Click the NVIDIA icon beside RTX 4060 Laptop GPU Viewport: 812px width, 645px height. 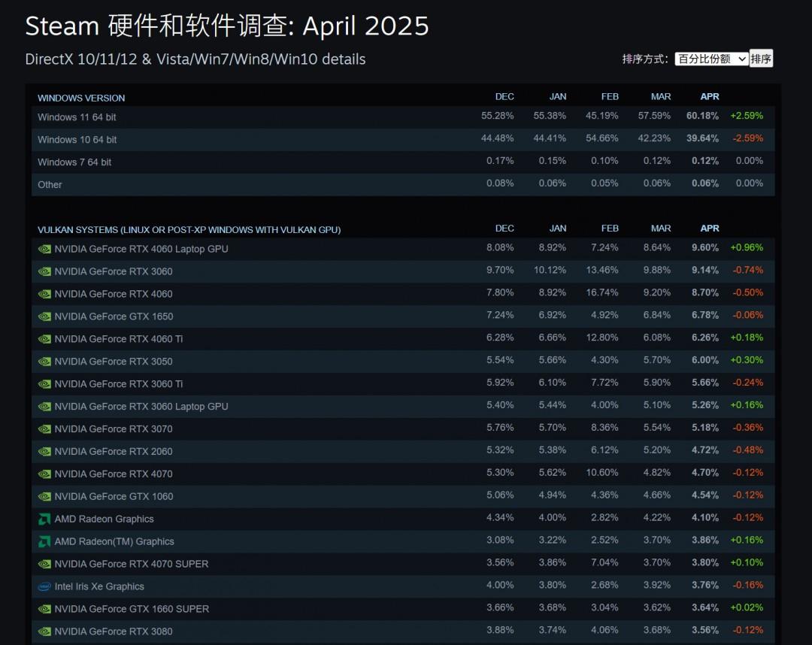[x=44, y=248]
